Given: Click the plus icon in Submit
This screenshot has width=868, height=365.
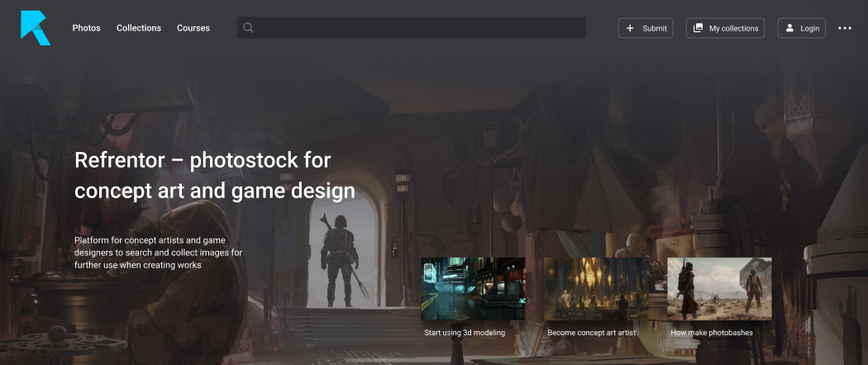Looking at the screenshot, I should (631, 28).
